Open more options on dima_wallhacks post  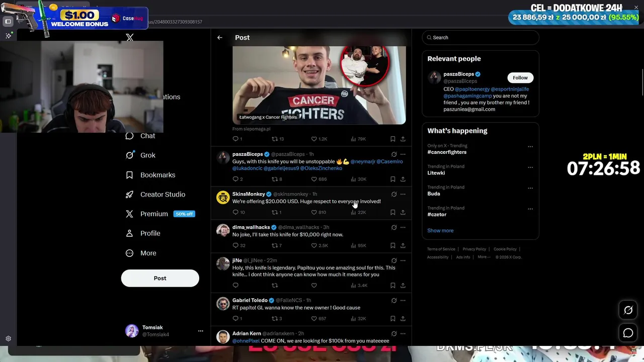point(403,227)
